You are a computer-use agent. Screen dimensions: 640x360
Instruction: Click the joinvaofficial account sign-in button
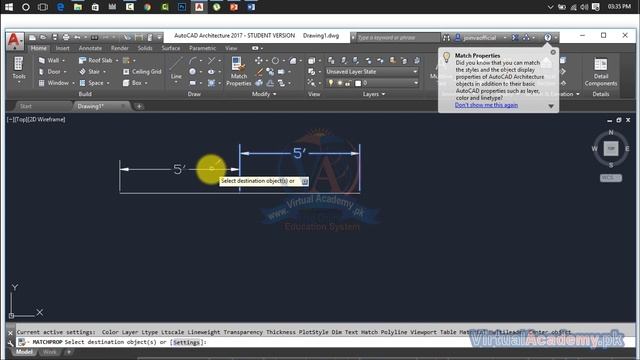click(x=480, y=38)
